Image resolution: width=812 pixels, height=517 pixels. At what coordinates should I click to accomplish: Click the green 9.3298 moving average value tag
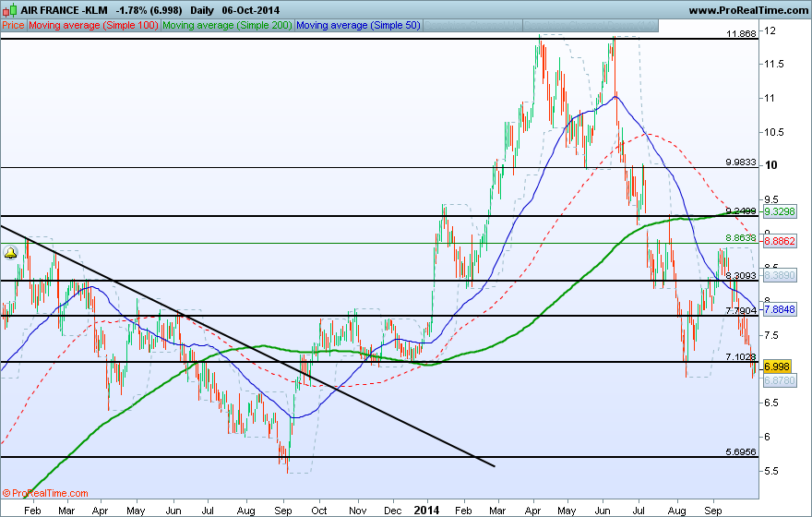click(x=780, y=211)
